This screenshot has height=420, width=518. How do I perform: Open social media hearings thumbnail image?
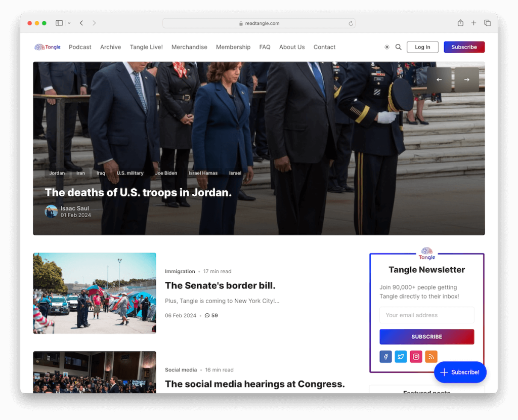coord(95,372)
